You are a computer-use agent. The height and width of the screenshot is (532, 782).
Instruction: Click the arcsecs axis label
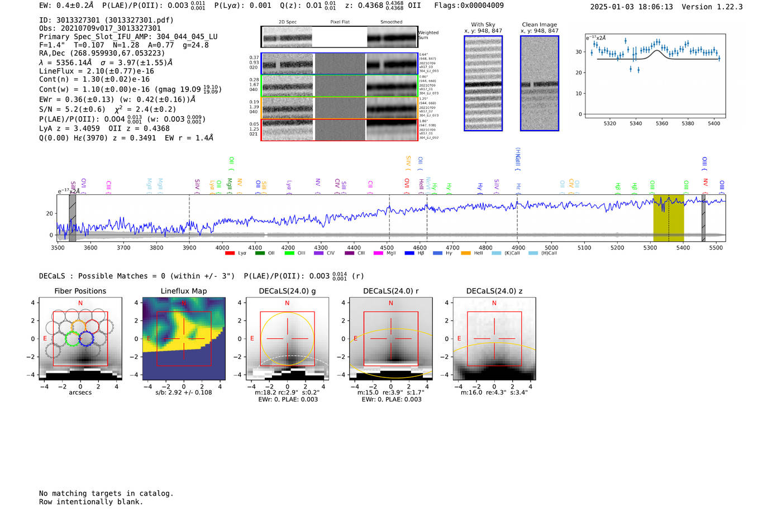[x=80, y=392]
